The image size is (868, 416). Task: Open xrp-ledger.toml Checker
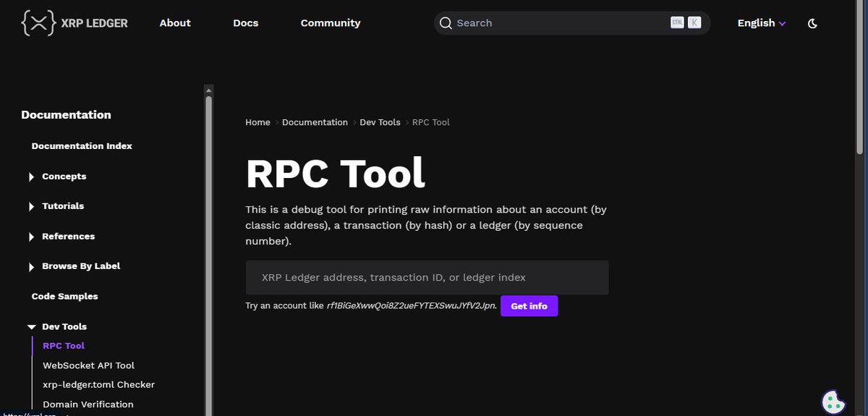click(x=98, y=385)
